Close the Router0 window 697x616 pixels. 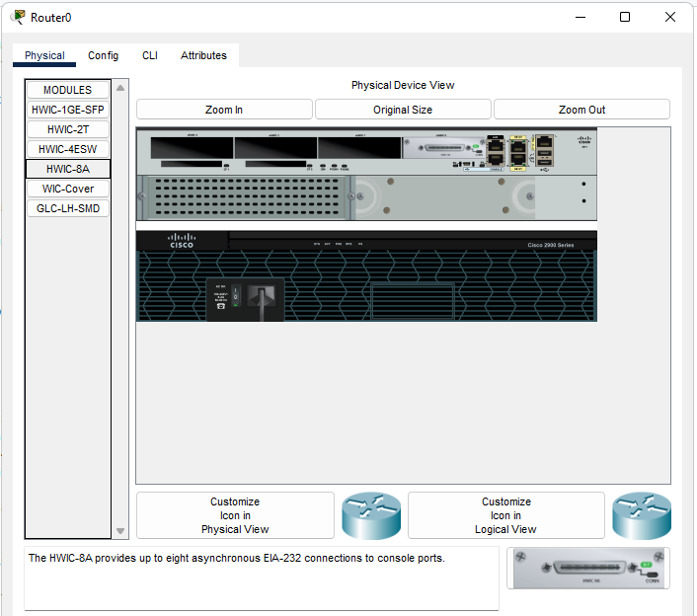(670, 17)
